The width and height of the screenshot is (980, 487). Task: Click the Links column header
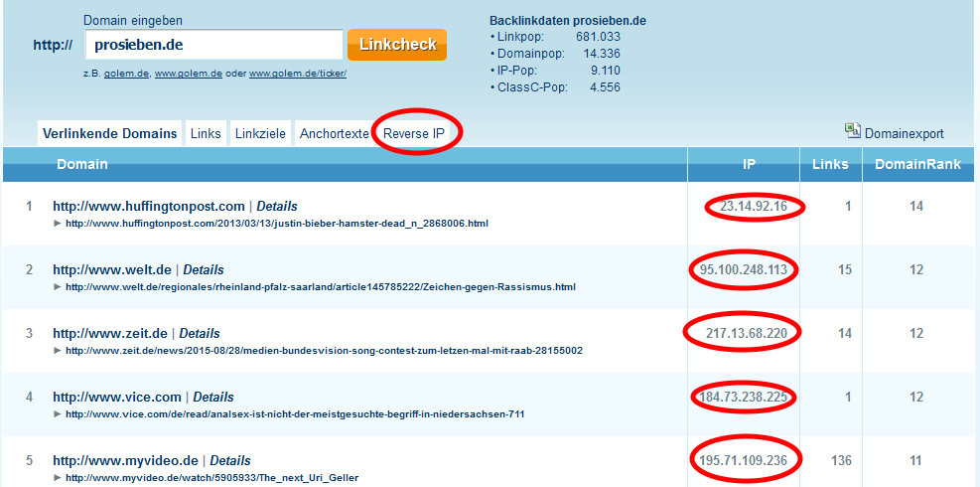(x=831, y=165)
